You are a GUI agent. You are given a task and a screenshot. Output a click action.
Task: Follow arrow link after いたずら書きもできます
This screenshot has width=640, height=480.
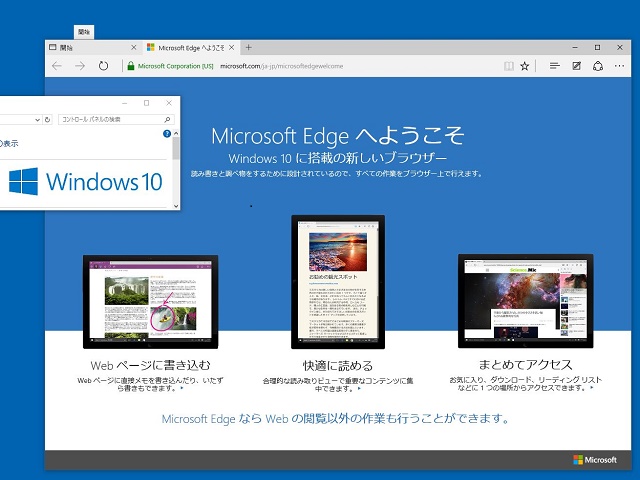(182, 388)
